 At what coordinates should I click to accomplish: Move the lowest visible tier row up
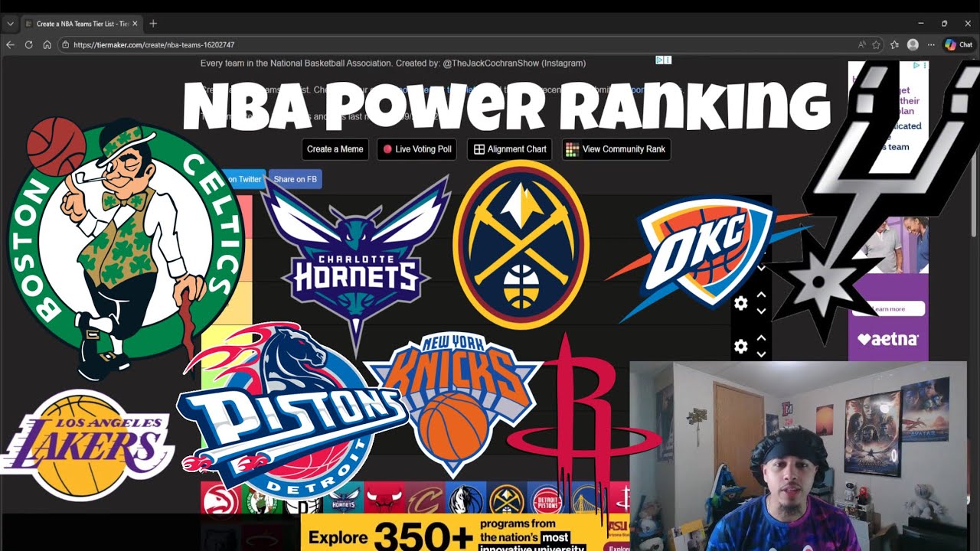[761, 337]
